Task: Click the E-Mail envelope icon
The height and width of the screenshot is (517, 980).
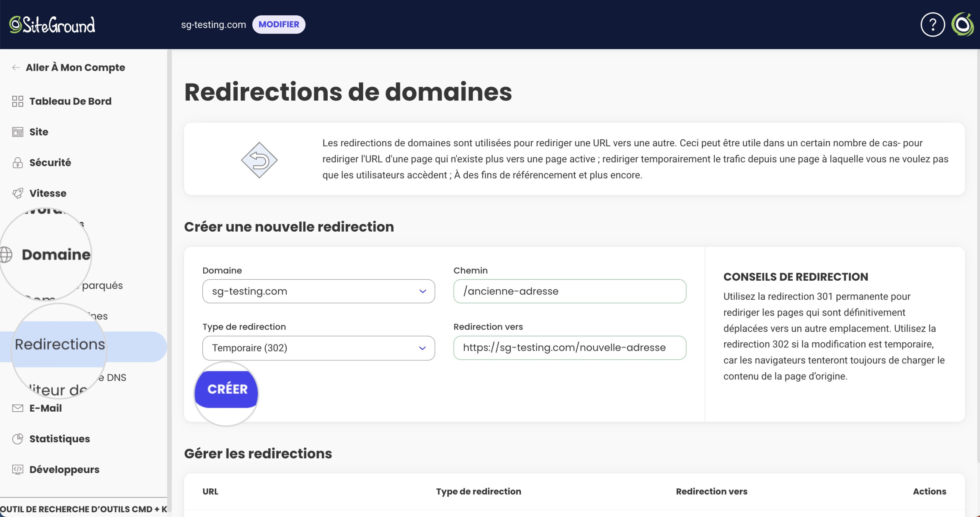Action: click(x=18, y=408)
